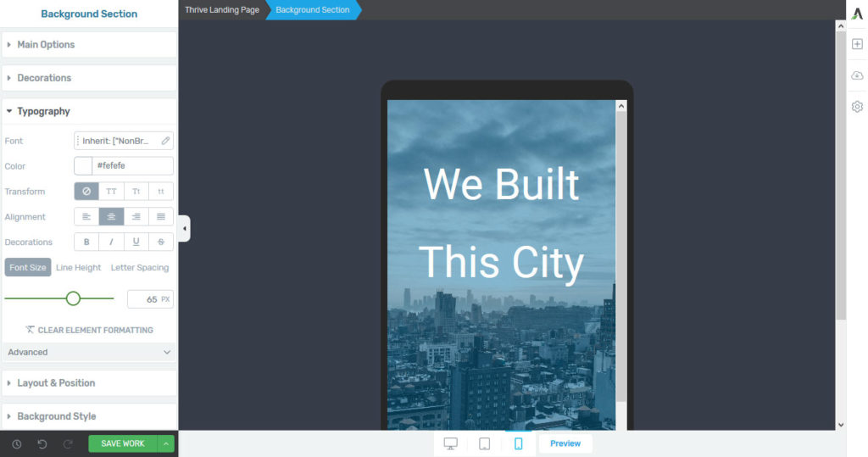The height and width of the screenshot is (457, 868).
Task: Click the #fefefe color value field
Action: pyautogui.click(x=132, y=165)
